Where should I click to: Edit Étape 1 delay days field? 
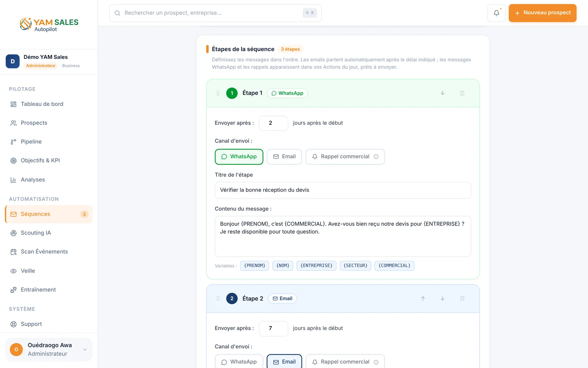(x=273, y=123)
